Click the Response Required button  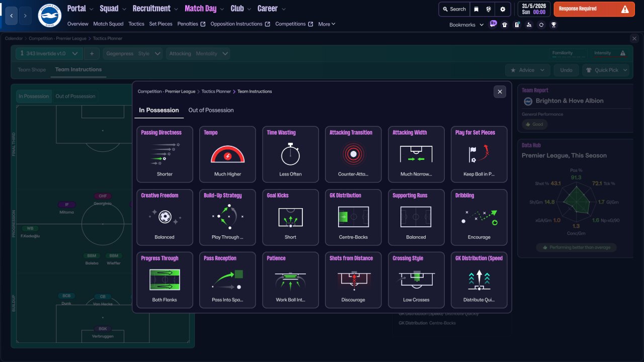tap(594, 9)
